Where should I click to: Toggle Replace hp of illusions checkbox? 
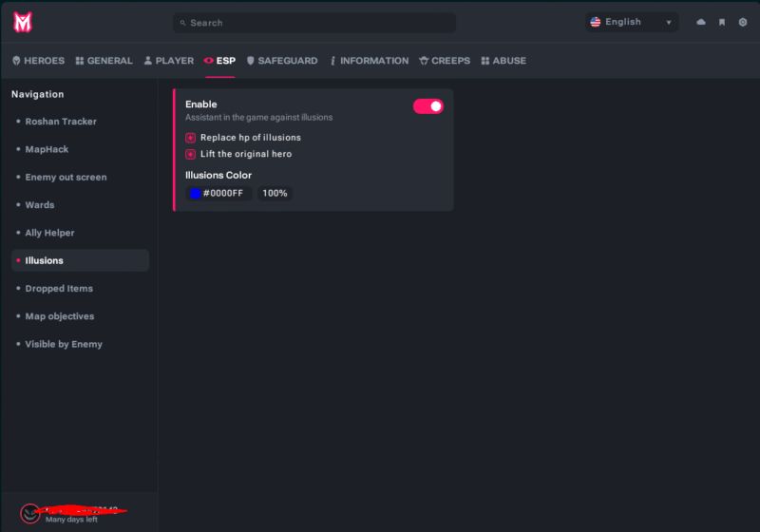191,138
